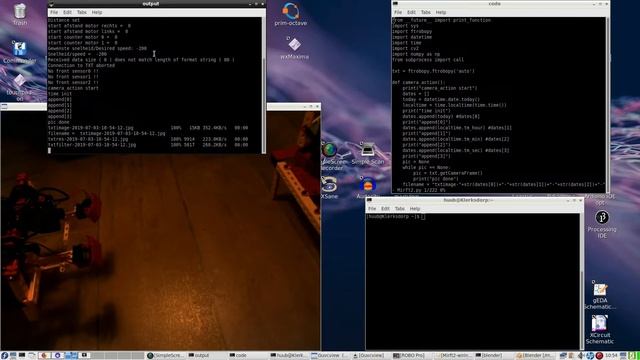Switch to the output window in the taskbar
The image size is (640, 360).
(207, 356)
